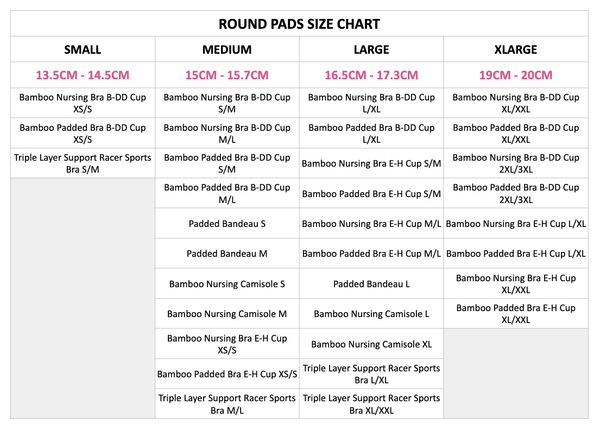Select Bamboo Nursing Camisole XL cell
This screenshot has height=430, width=600.
pos(371,344)
